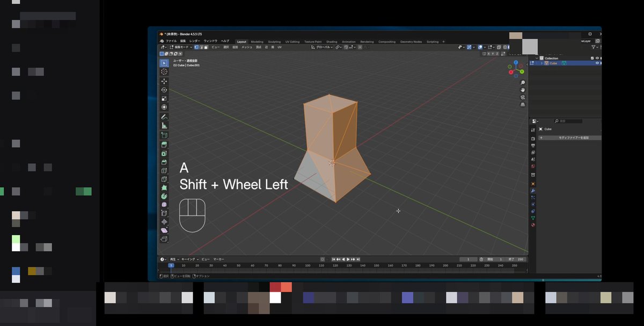The image size is (644, 326).
Task: Open Object Data green triangle tab
Action: coord(533,218)
